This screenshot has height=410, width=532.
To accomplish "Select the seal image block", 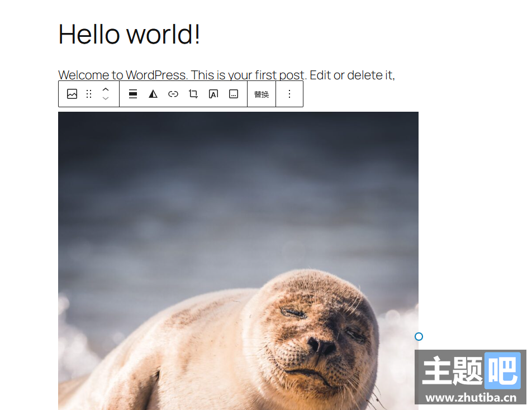I will (238, 260).
